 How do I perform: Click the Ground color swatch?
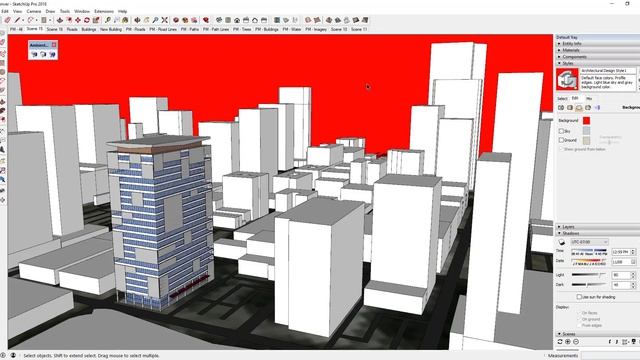(x=587, y=140)
